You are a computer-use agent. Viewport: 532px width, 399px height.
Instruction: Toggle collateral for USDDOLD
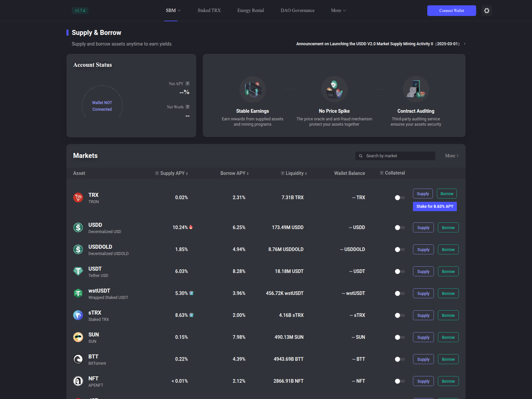(400, 249)
